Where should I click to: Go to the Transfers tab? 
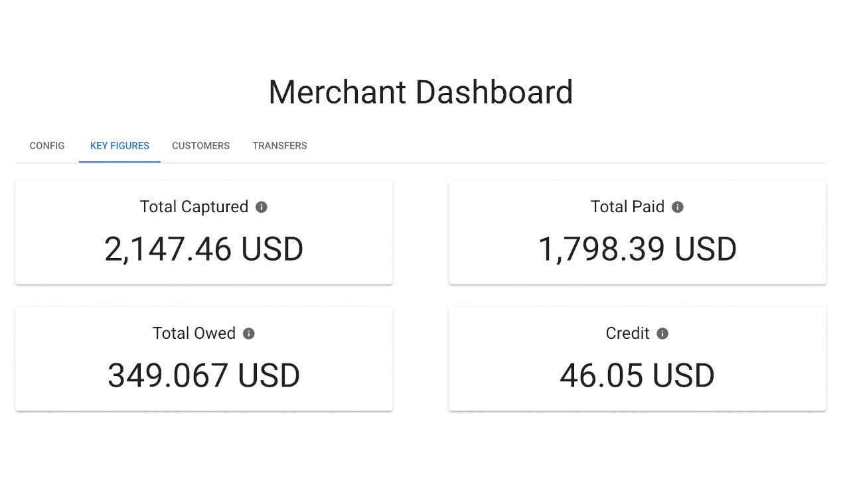click(x=279, y=146)
